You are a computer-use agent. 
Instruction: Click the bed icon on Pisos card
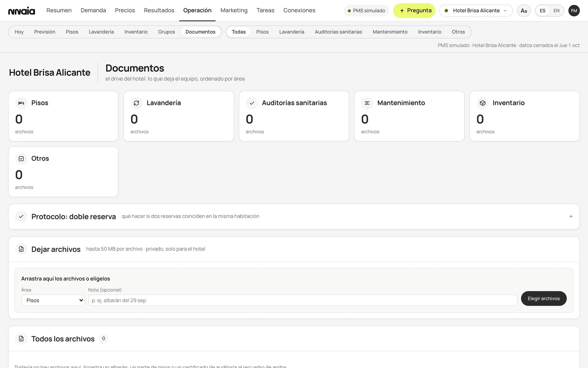21,103
